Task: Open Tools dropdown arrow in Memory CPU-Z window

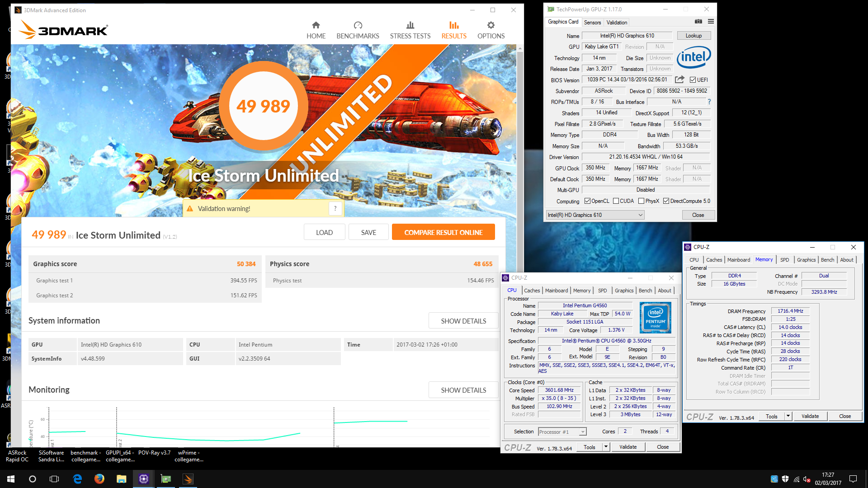Action: click(788, 416)
